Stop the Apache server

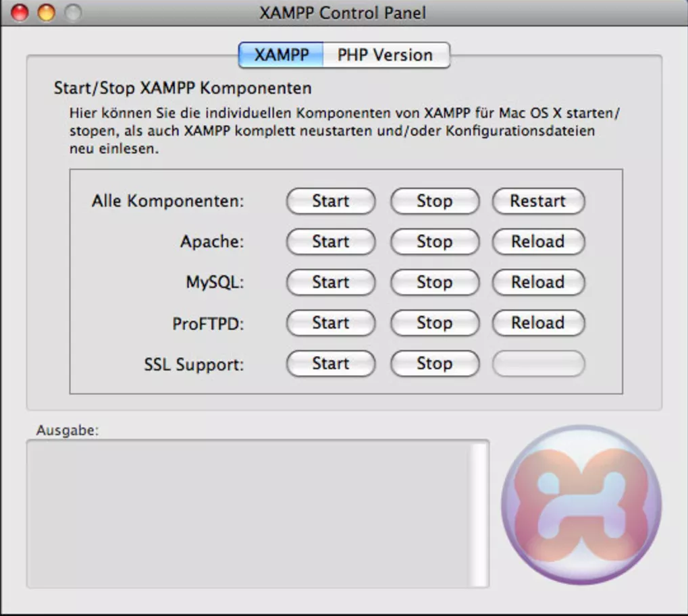coord(434,242)
